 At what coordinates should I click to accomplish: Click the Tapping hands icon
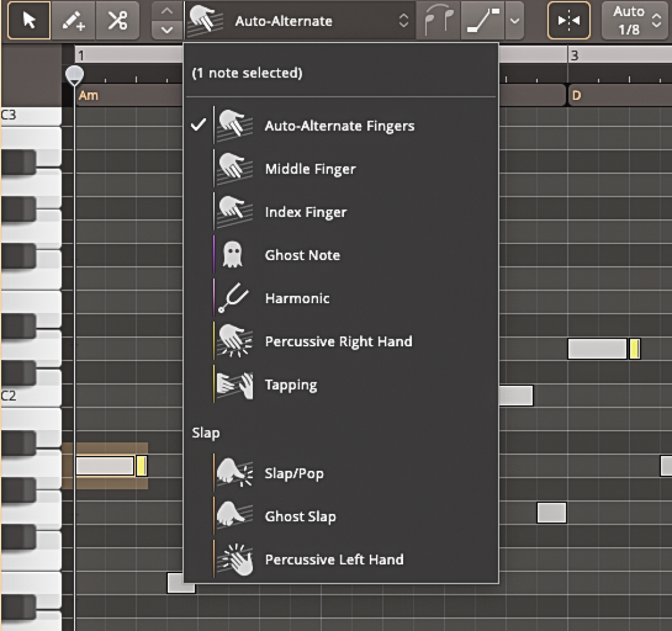point(234,385)
